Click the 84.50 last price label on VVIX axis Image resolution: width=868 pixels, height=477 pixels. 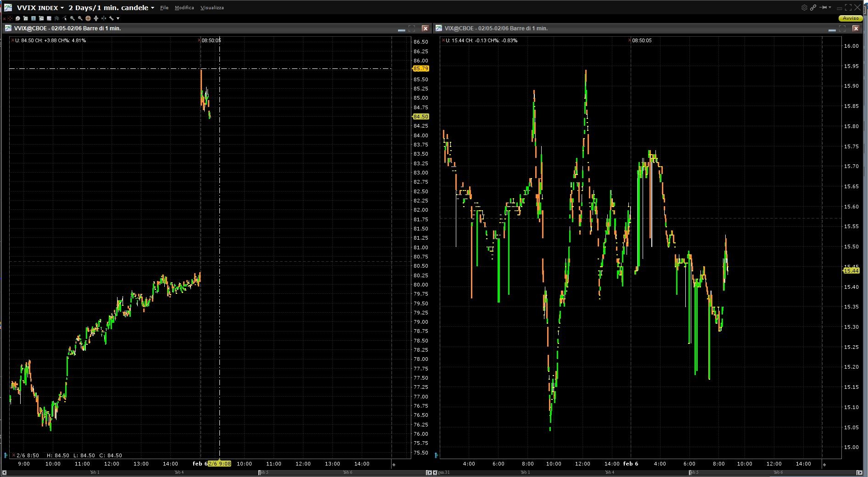coord(421,117)
